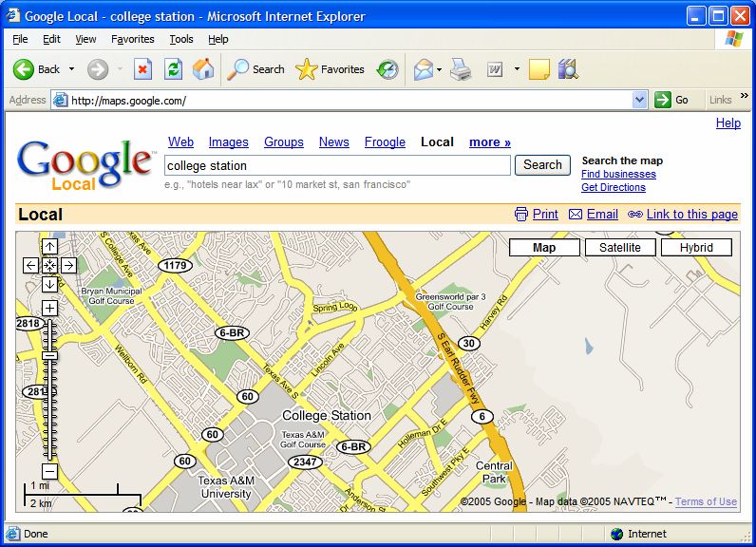756x547 pixels.
Task: Zoom in with the plus button
Action: click(49, 308)
